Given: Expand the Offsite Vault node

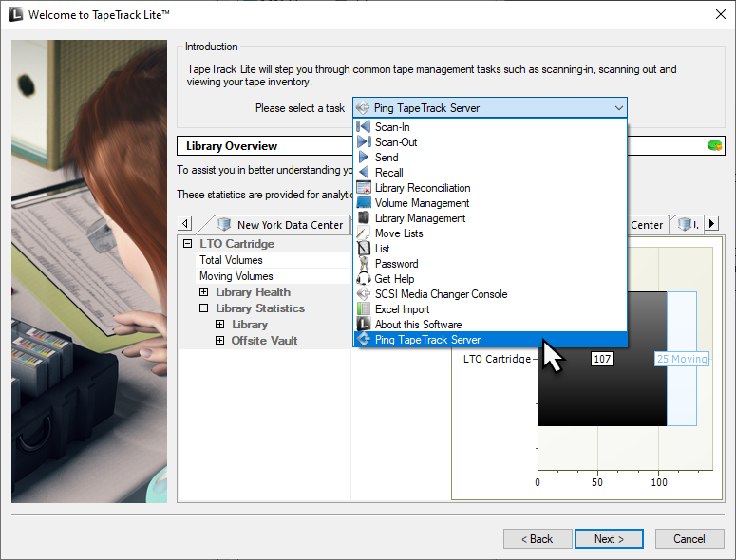Looking at the screenshot, I should [219, 340].
